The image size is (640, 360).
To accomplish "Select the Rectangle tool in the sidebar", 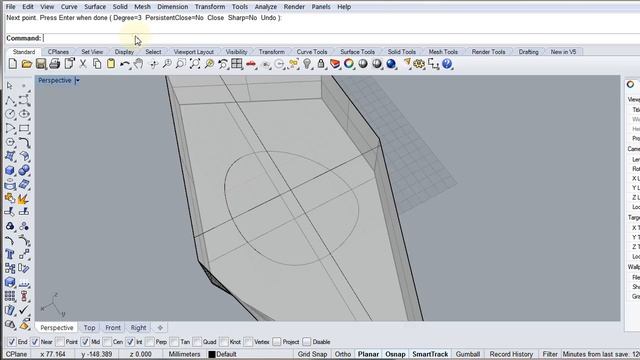I will [24, 129].
